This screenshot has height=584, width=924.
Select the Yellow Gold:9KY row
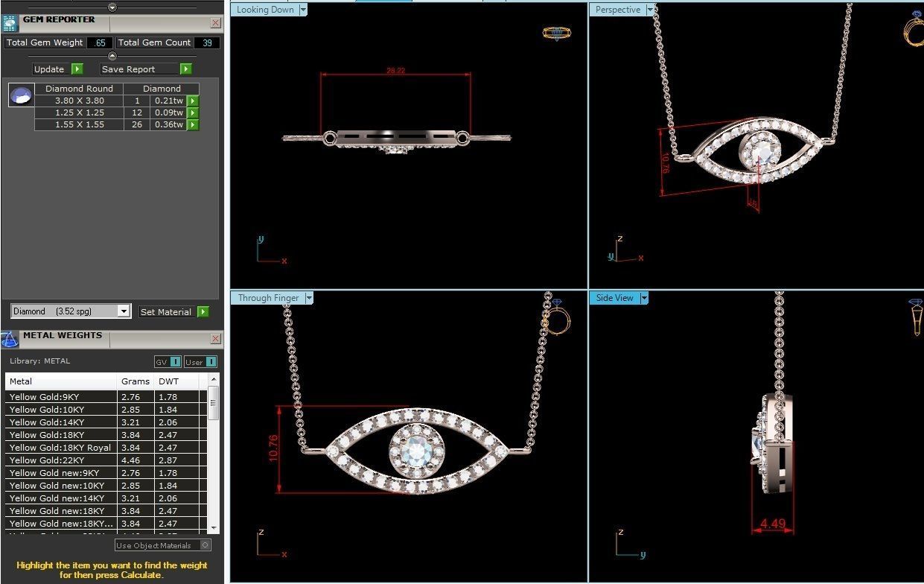(106, 397)
